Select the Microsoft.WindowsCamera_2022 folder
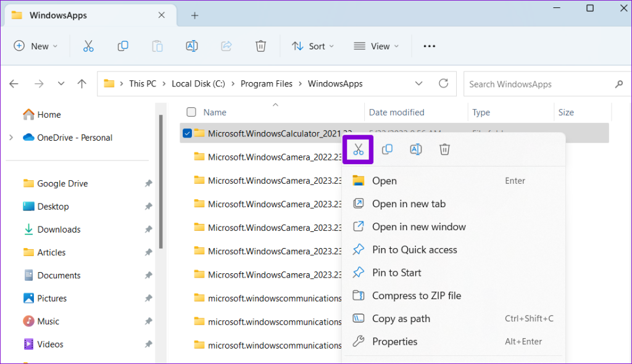 tap(268, 157)
